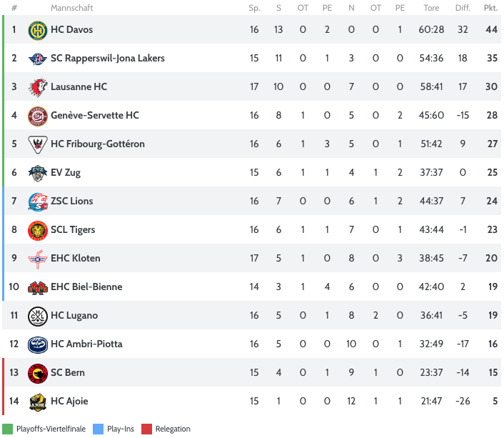Click the Mannschaft column header

71,8
